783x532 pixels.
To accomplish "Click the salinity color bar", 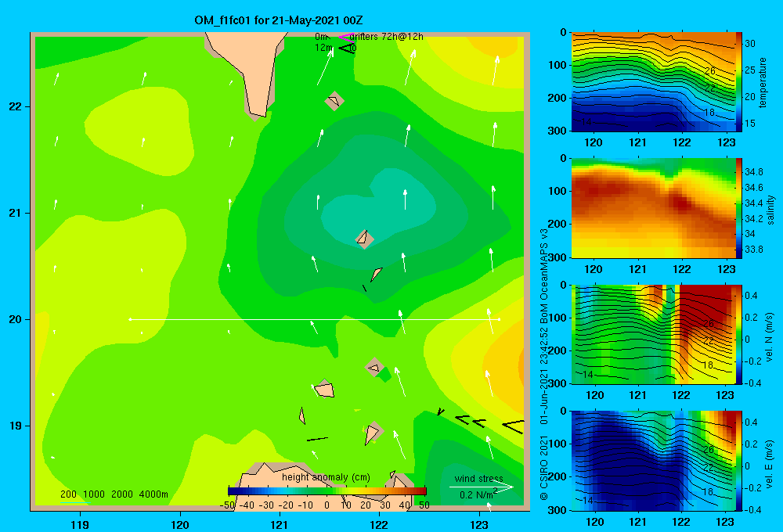I will (x=739, y=208).
